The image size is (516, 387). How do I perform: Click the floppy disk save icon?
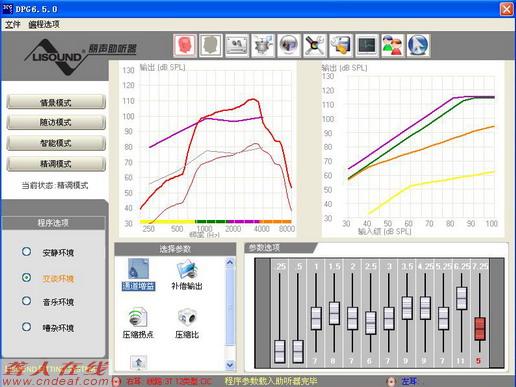coord(341,45)
